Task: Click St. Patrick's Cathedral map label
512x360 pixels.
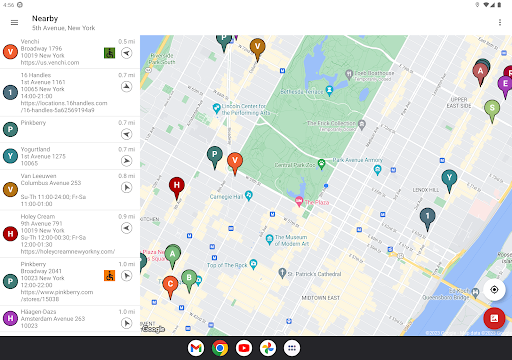Action: pyautogui.click(x=310, y=274)
